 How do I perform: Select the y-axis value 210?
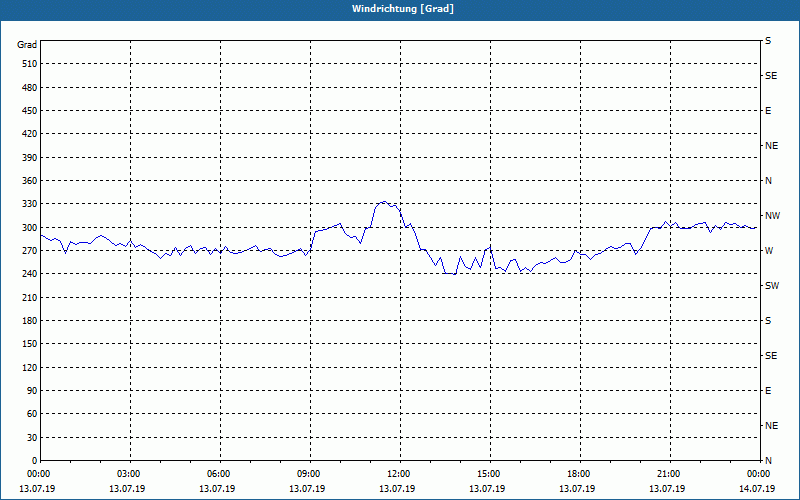[30, 297]
